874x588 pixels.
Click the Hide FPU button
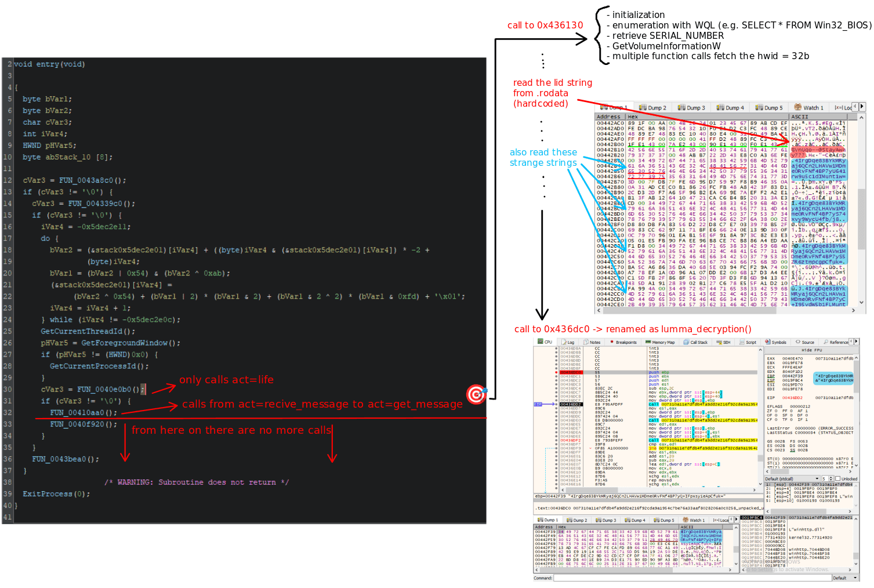point(811,350)
